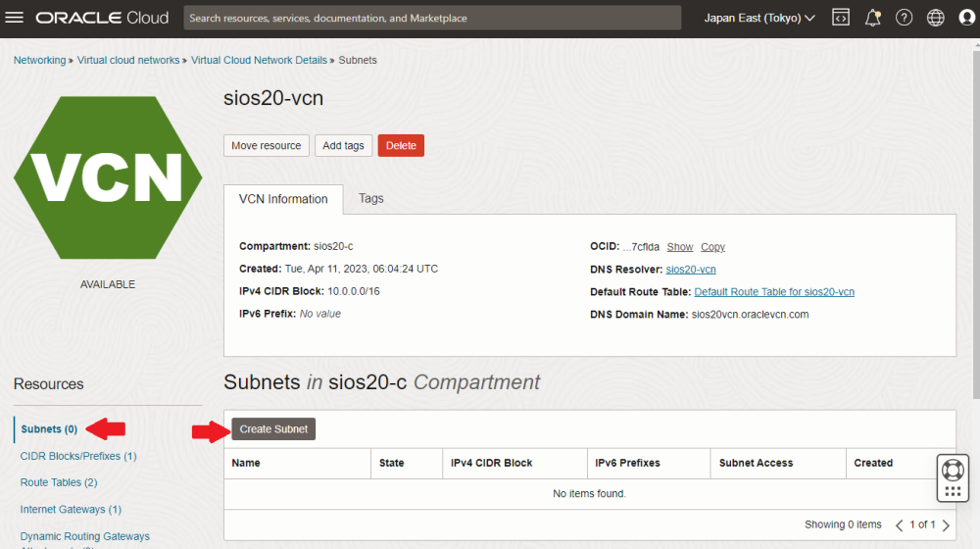The image size is (980, 549).
Task: Open the sios20-vcn DNS Resolver link
Action: click(x=691, y=270)
